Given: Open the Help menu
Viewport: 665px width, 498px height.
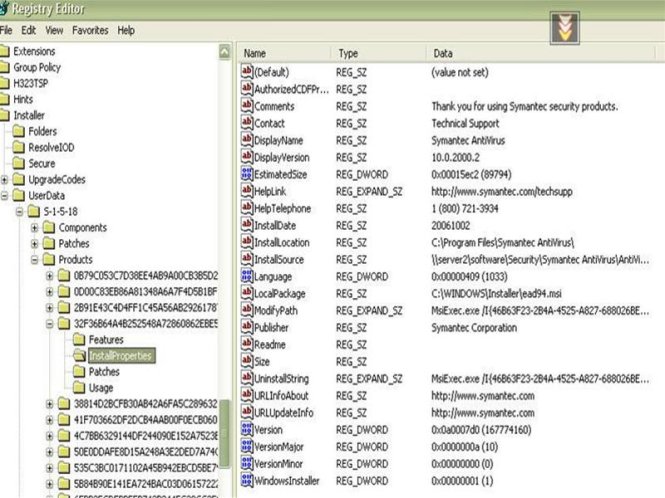Looking at the screenshot, I should pyautogui.click(x=126, y=31).
